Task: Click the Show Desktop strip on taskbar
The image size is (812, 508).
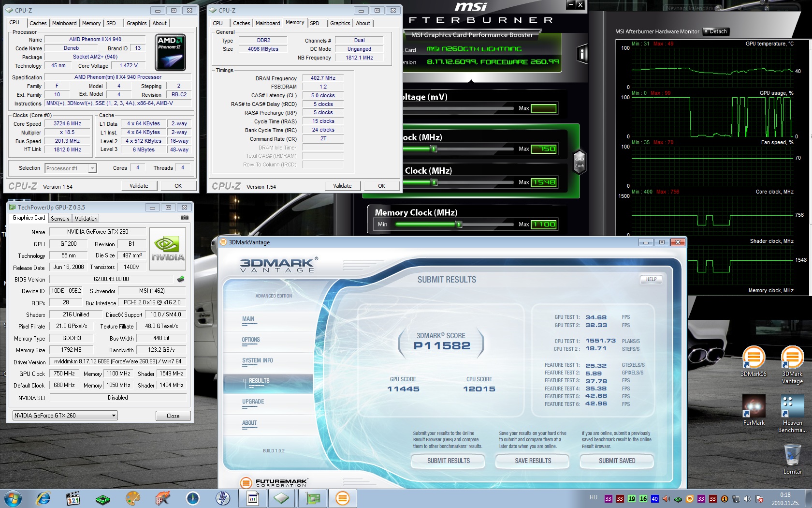Action: pyautogui.click(x=809, y=498)
